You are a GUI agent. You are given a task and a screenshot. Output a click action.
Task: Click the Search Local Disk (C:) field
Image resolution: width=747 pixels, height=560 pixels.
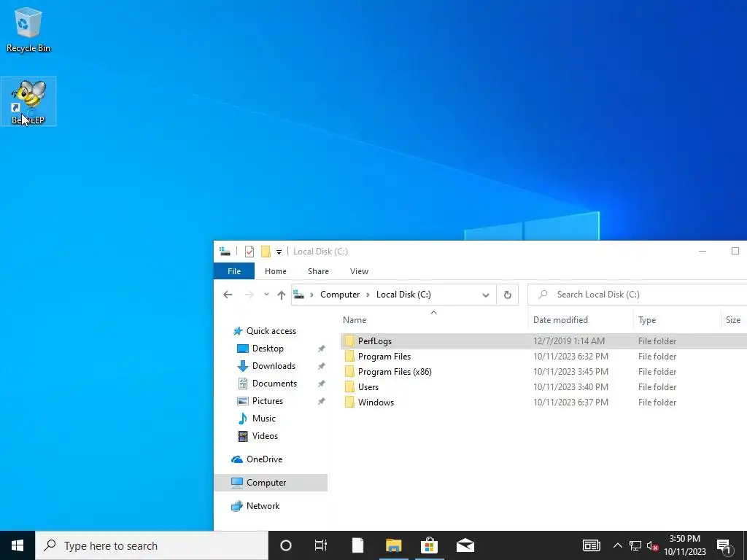[x=638, y=295]
